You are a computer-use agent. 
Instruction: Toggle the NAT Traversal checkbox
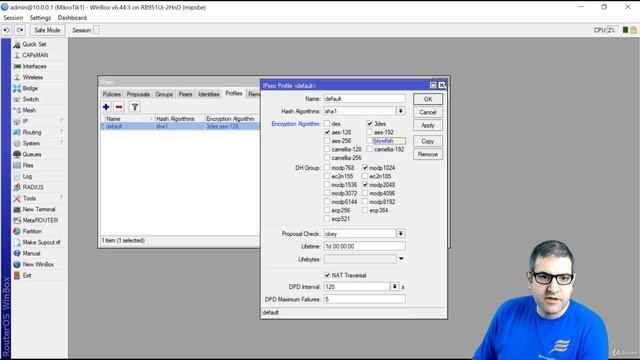coord(327,275)
